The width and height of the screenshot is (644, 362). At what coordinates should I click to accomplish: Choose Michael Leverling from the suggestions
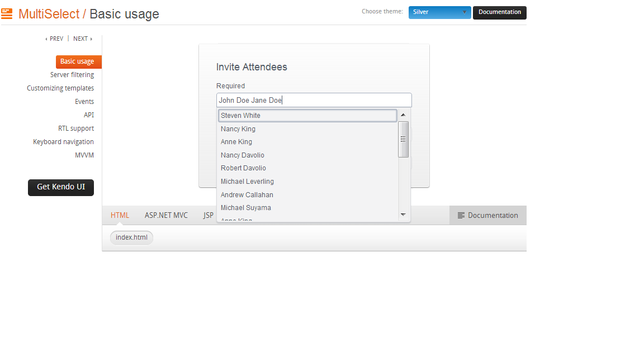(x=247, y=182)
